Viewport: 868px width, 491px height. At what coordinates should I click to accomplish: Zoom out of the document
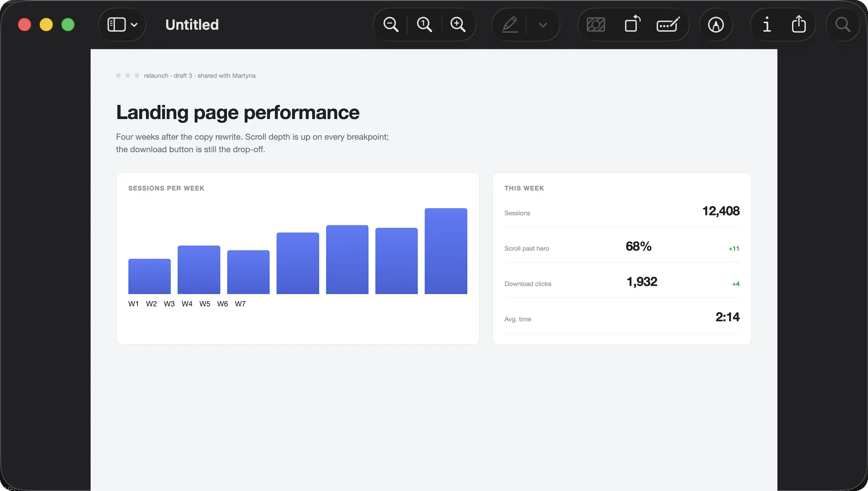pyautogui.click(x=391, y=25)
